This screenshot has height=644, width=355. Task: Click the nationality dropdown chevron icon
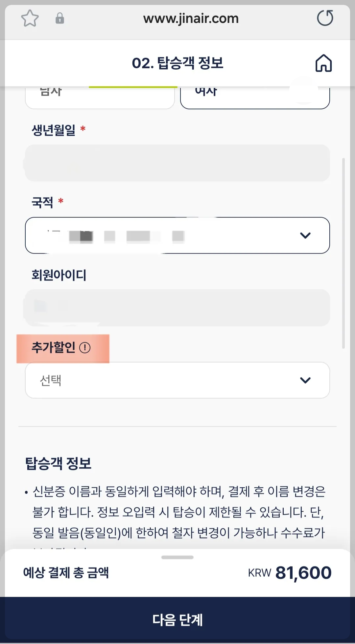click(305, 236)
